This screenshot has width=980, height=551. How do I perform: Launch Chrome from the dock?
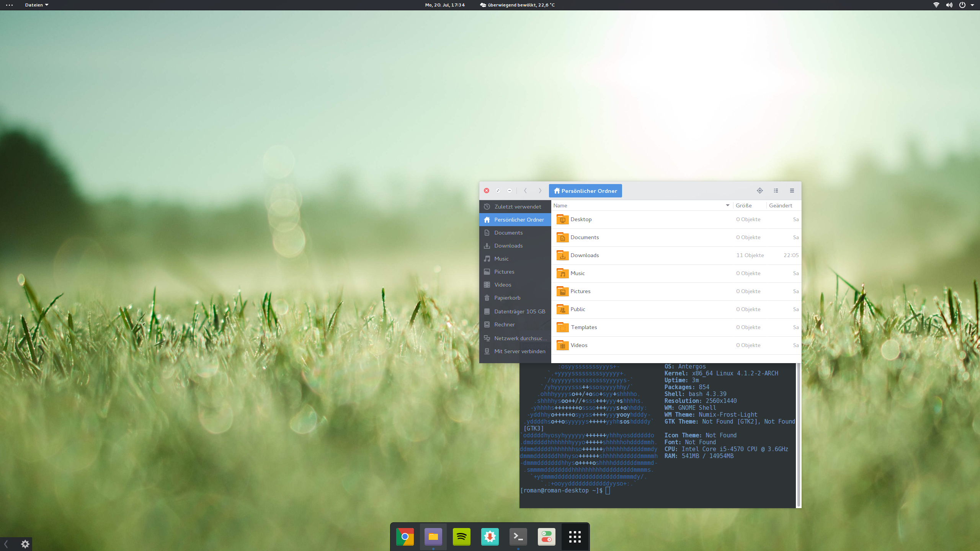tap(405, 537)
